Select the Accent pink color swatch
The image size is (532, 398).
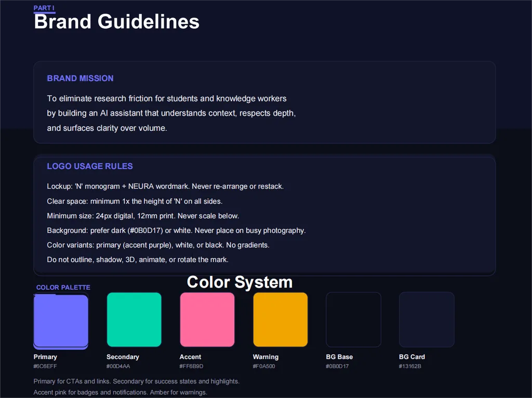(x=207, y=320)
